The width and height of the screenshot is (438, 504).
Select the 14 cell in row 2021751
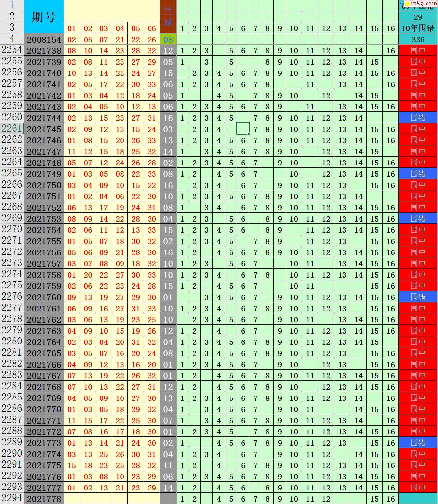point(358,196)
